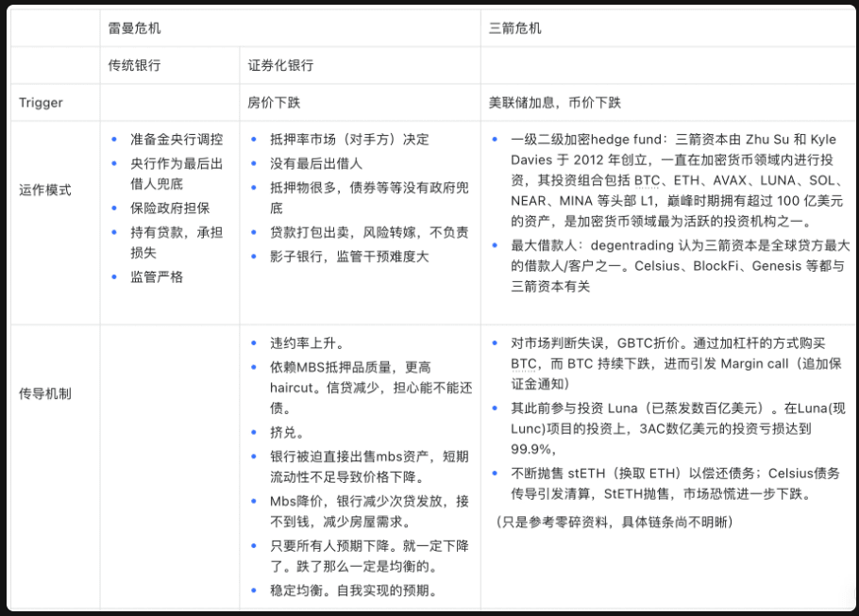Click the Mbs降价 bullet text

pyautogui.click(x=369, y=511)
